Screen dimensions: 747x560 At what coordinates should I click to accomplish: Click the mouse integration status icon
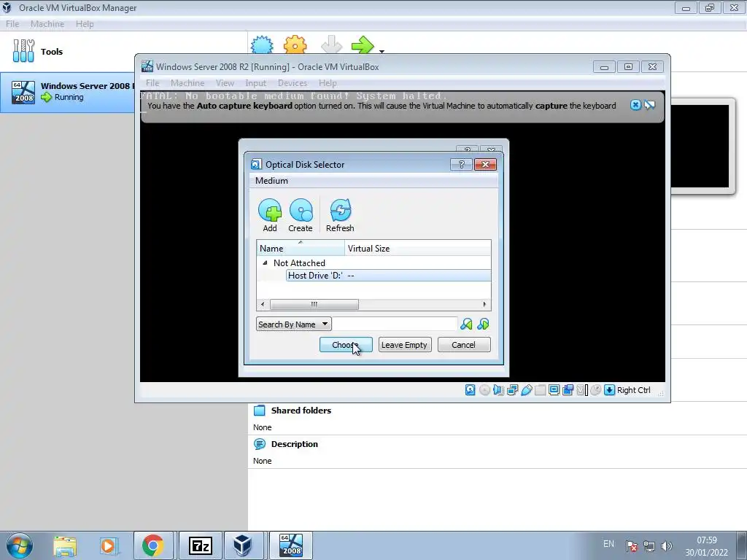click(x=595, y=390)
